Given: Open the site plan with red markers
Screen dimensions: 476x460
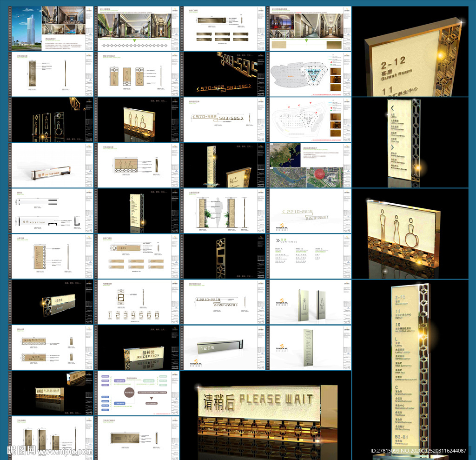Looking at the screenshot, I should click(310, 120).
